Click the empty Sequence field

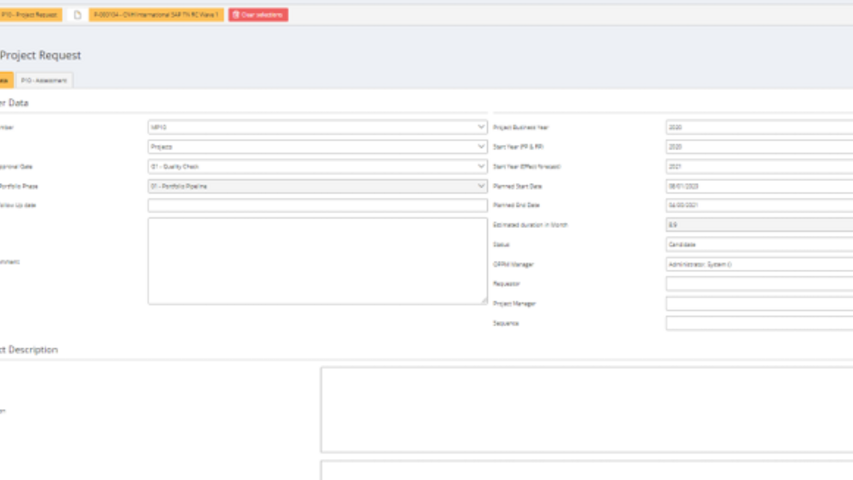point(759,323)
